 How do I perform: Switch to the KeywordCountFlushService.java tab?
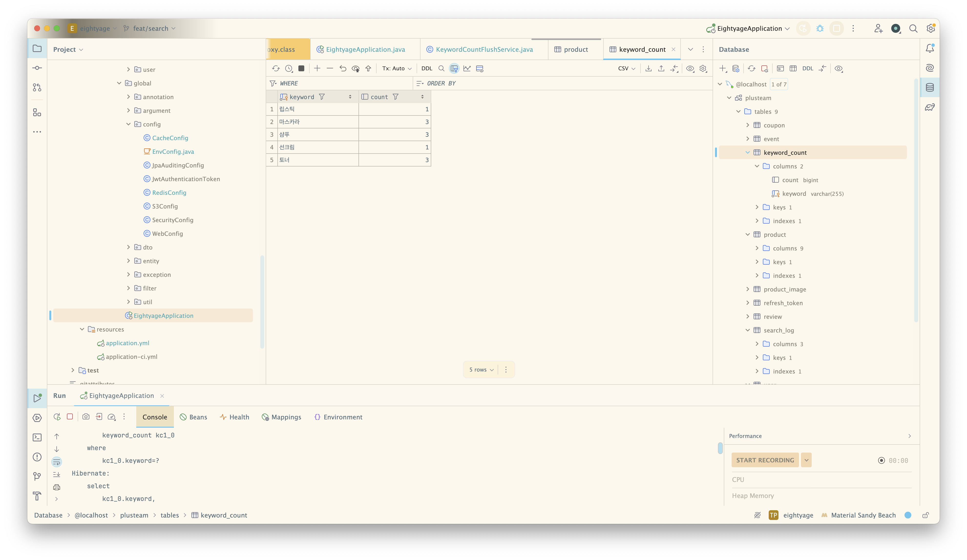[484, 50]
